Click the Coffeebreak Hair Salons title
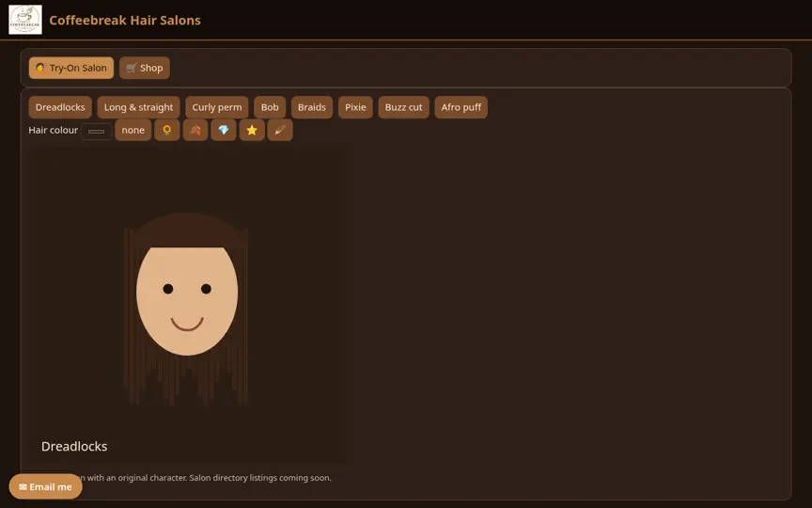The image size is (812, 508). (x=125, y=20)
